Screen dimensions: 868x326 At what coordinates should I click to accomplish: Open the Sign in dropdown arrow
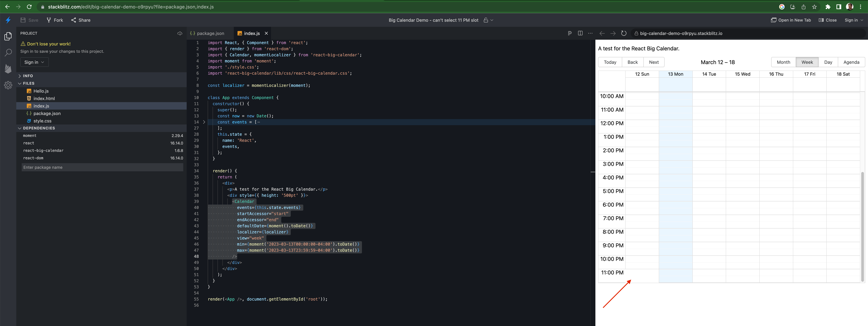(x=43, y=62)
